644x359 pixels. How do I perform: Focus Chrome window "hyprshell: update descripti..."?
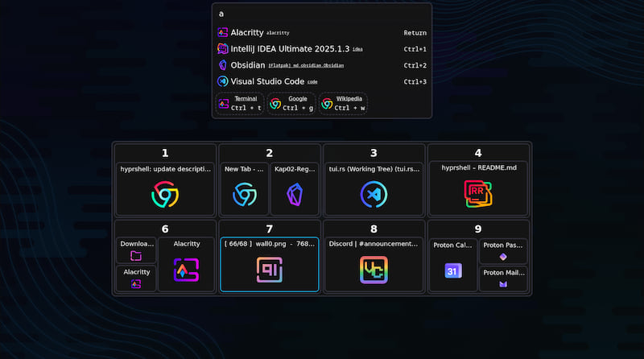point(165,189)
